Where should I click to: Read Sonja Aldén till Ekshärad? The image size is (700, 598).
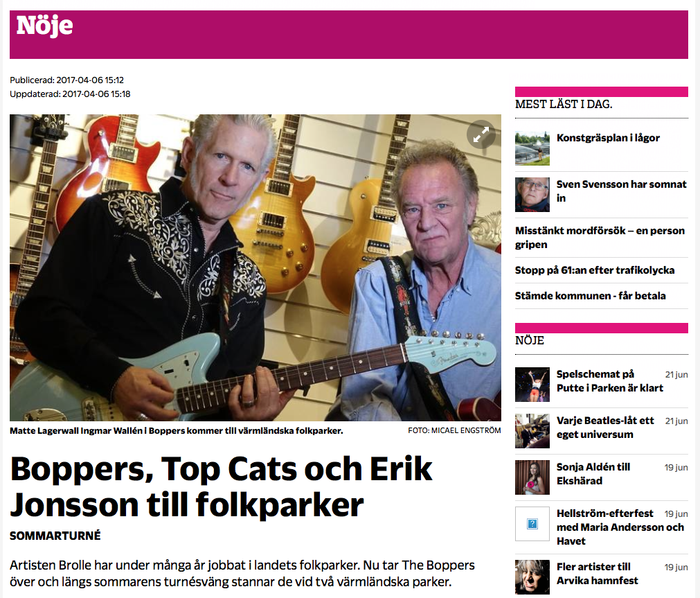[593, 474]
